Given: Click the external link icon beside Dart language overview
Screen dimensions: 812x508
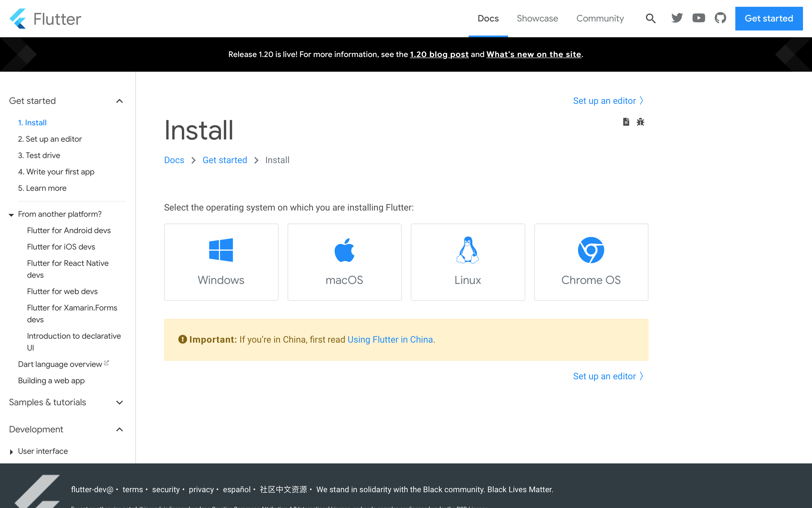Looking at the screenshot, I should (x=106, y=363).
